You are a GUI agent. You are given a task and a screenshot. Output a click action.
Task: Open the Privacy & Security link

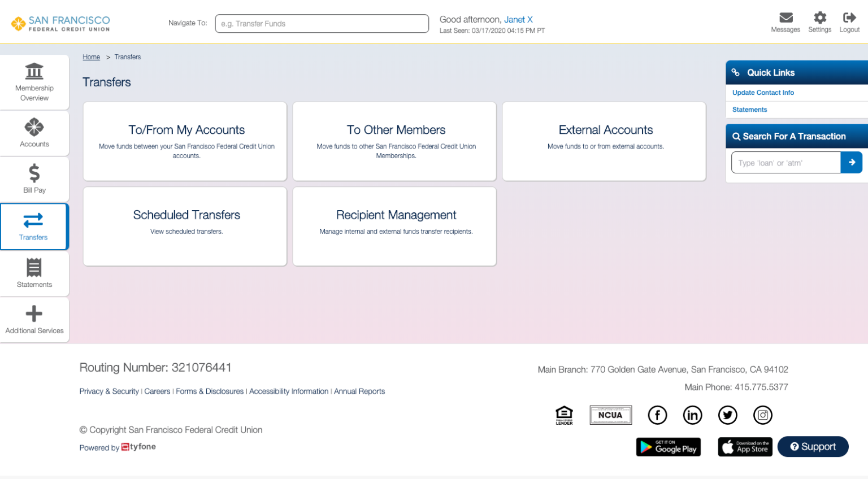pyautogui.click(x=109, y=391)
